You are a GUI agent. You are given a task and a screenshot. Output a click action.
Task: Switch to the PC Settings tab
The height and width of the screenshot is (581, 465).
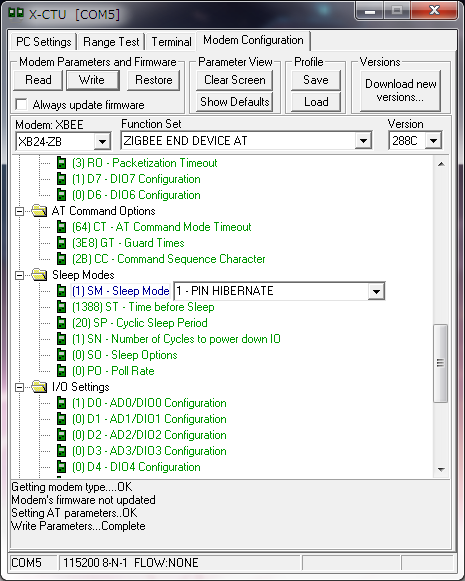click(44, 42)
